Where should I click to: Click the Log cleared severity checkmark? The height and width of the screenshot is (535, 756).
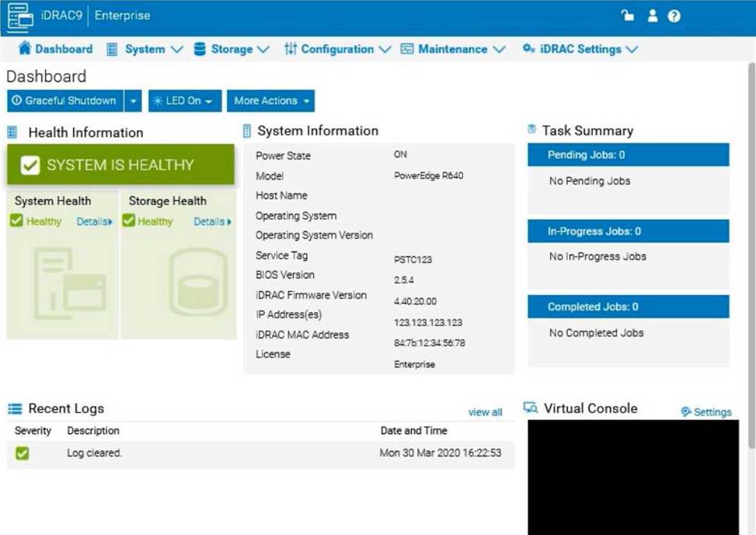point(22,453)
